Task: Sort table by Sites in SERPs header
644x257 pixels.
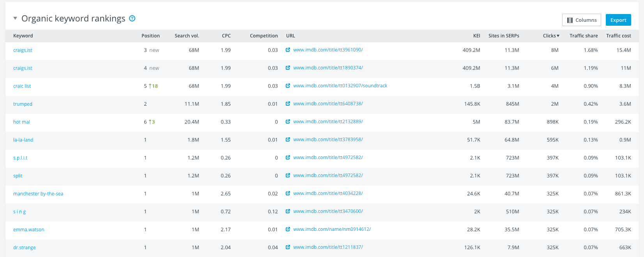Action: [504, 35]
